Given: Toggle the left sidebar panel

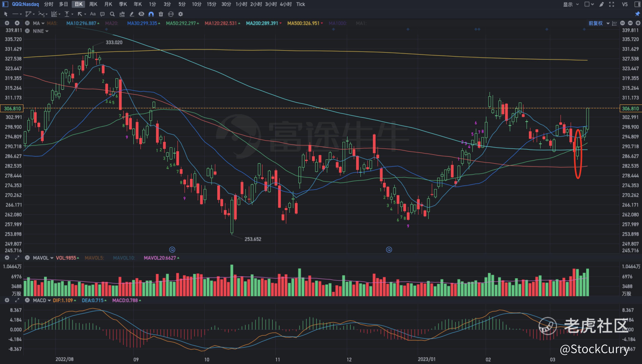Looking at the screenshot, I should pos(5,4).
